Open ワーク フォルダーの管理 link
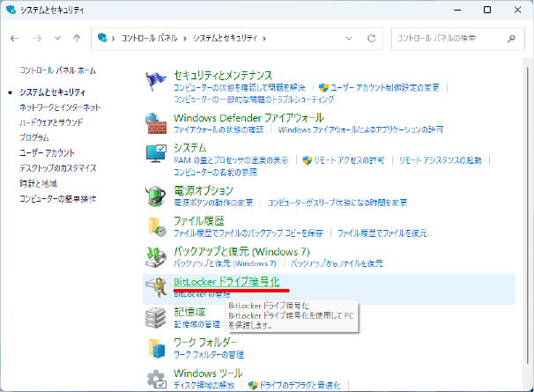This screenshot has width=534, height=392. tap(209, 355)
